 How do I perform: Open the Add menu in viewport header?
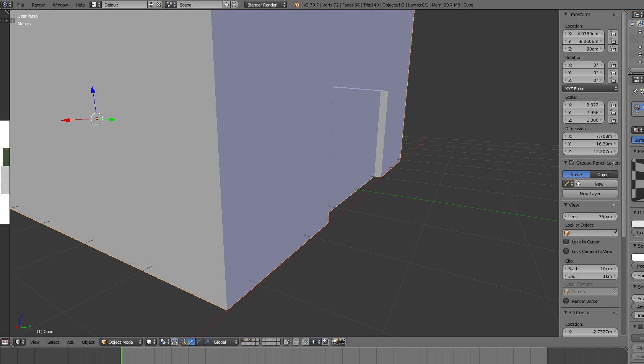coord(71,342)
